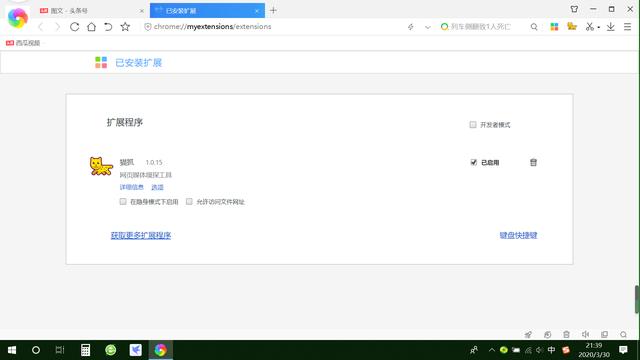Enable the 允许访问文件网址 checkbox
640x360 pixels.
[189, 202]
